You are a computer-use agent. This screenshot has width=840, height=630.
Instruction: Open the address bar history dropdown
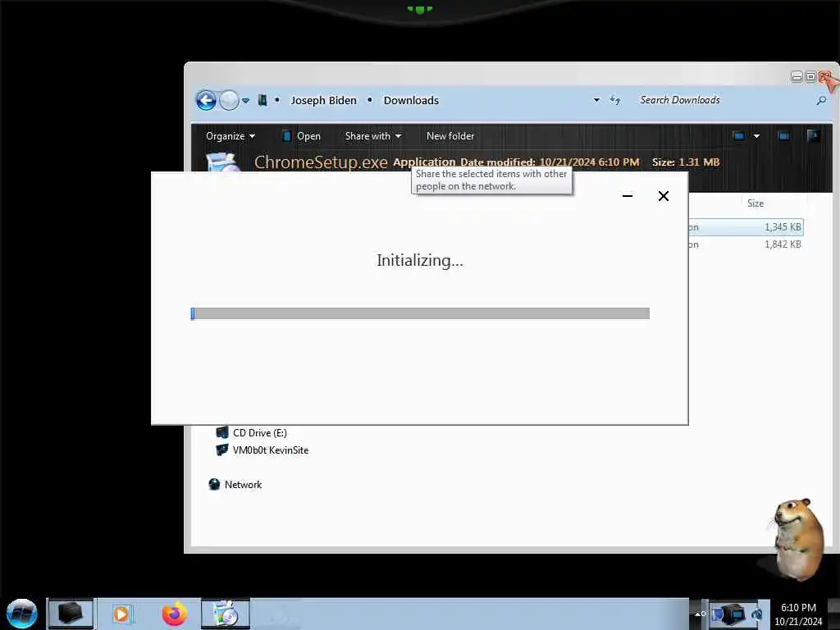596,100
